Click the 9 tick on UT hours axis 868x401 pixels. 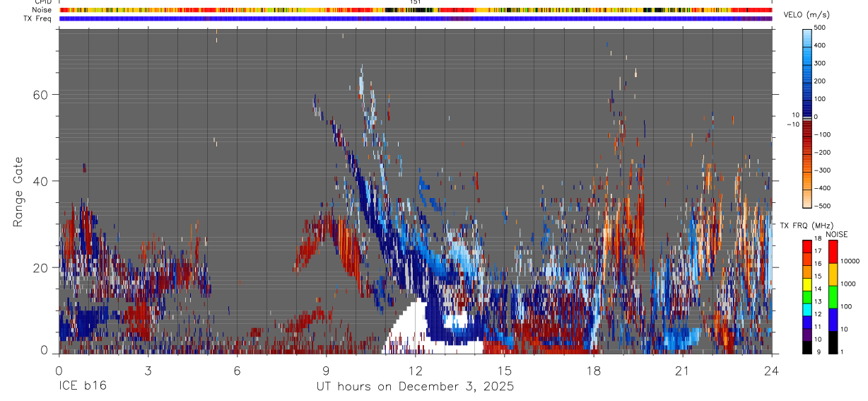point(326,370)
